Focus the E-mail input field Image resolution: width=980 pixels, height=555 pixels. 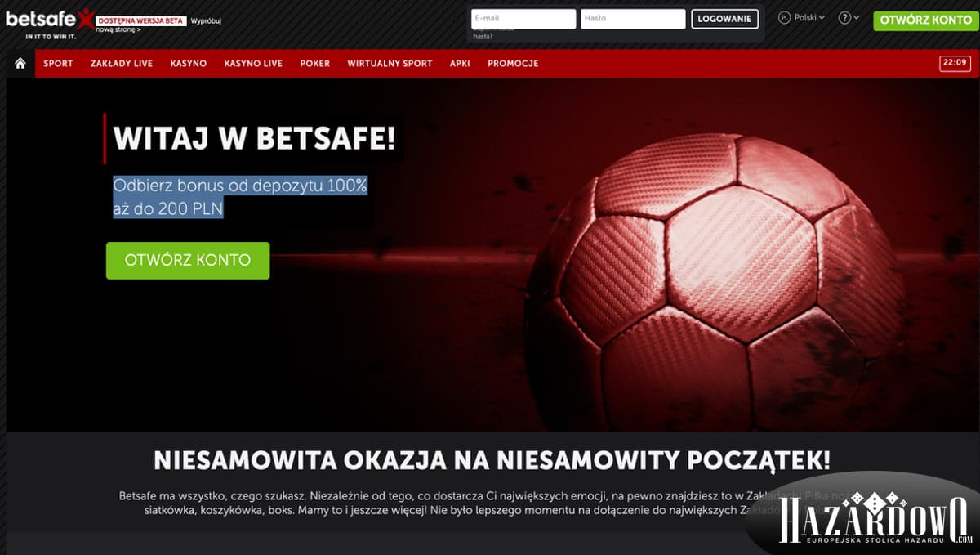(x=523, y=19)
